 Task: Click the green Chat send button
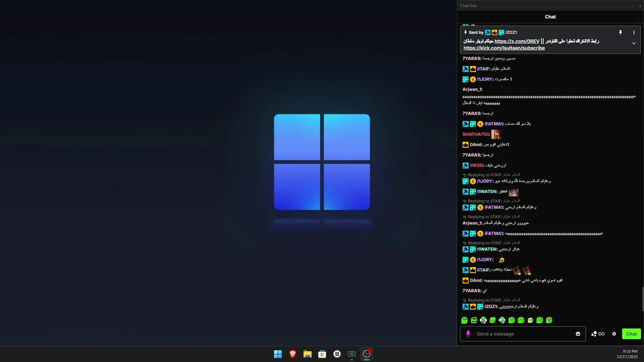click(x=631, y=334)
